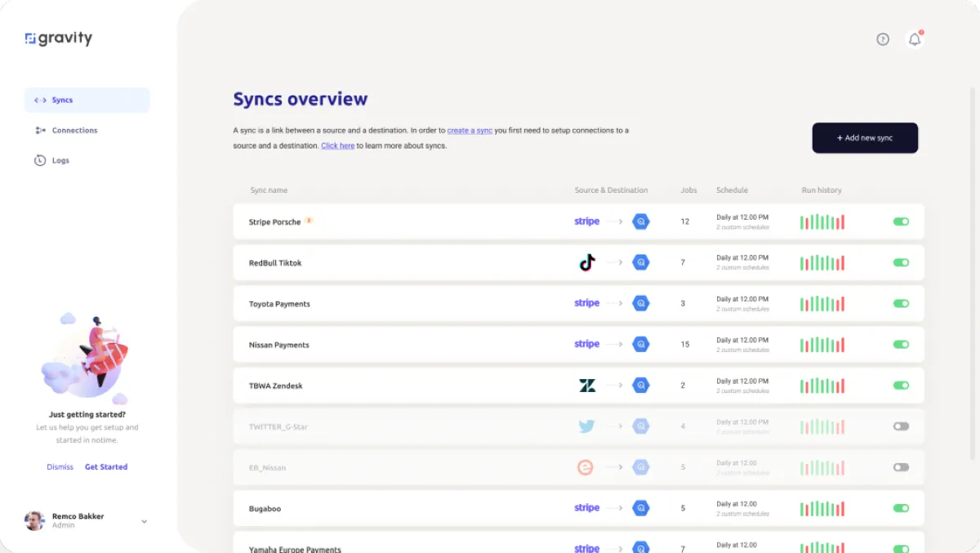Click the Run history column header

pyautogui.click(x=822, y=190)
